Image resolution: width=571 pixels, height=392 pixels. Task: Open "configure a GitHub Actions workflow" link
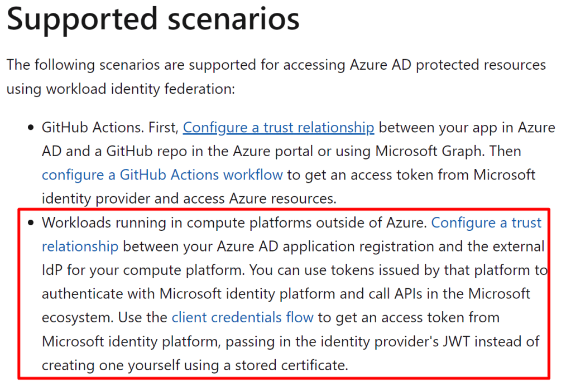tap(162, 175)
